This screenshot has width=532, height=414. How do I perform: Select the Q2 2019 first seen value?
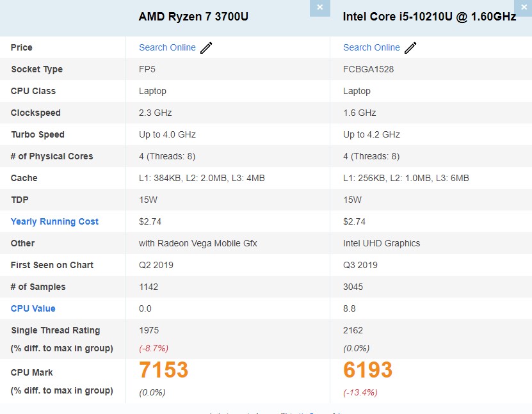[156, 265]
